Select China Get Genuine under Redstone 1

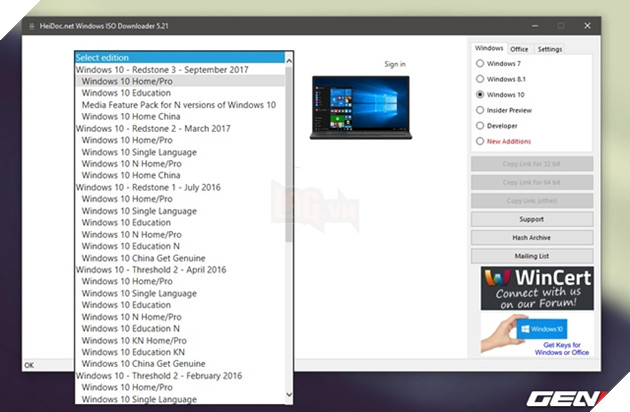(180, 258)
